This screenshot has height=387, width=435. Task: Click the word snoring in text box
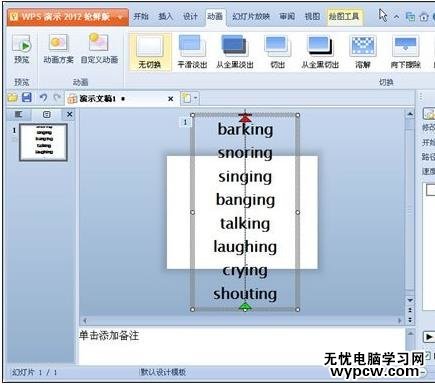pos(245,153)
